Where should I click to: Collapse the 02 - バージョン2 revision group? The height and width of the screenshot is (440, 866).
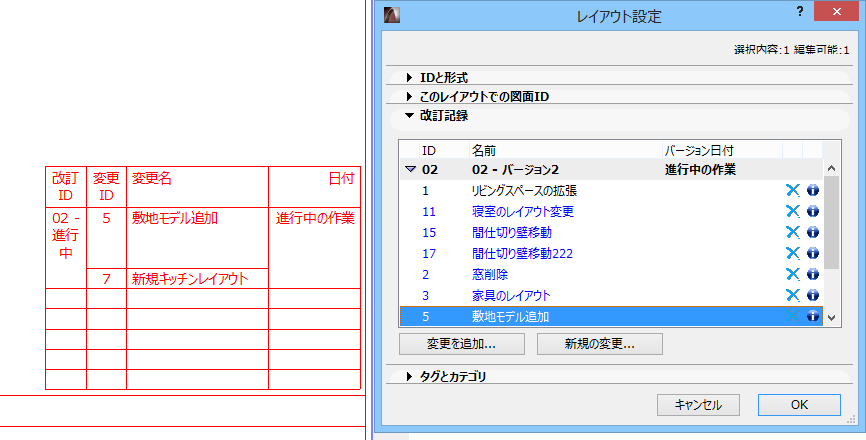(409, 170)
